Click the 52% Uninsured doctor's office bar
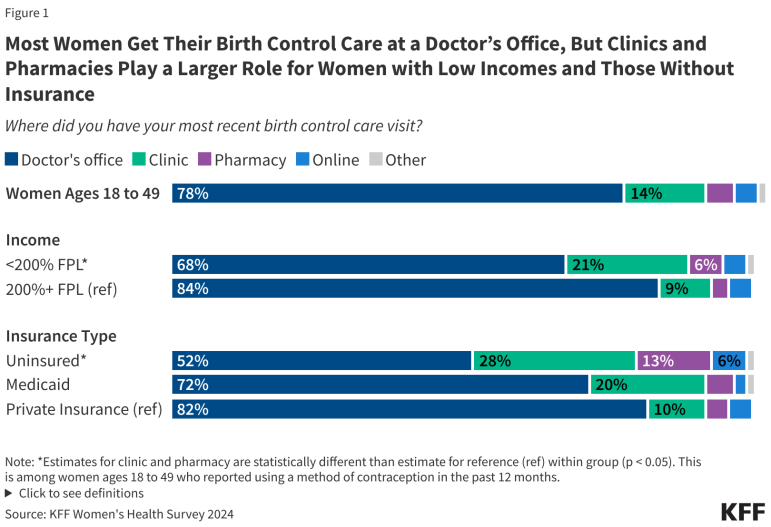Screen dimensions: 771x527 tap(321, 361)
